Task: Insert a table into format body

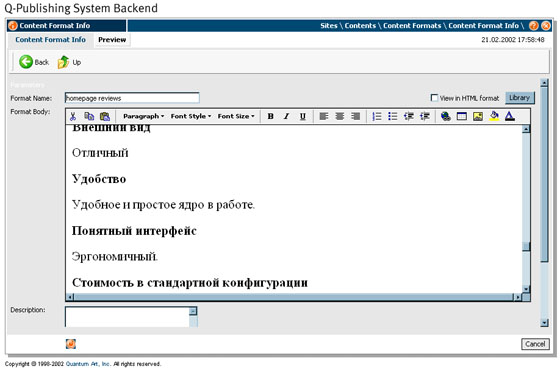Action: coord(462,116)
